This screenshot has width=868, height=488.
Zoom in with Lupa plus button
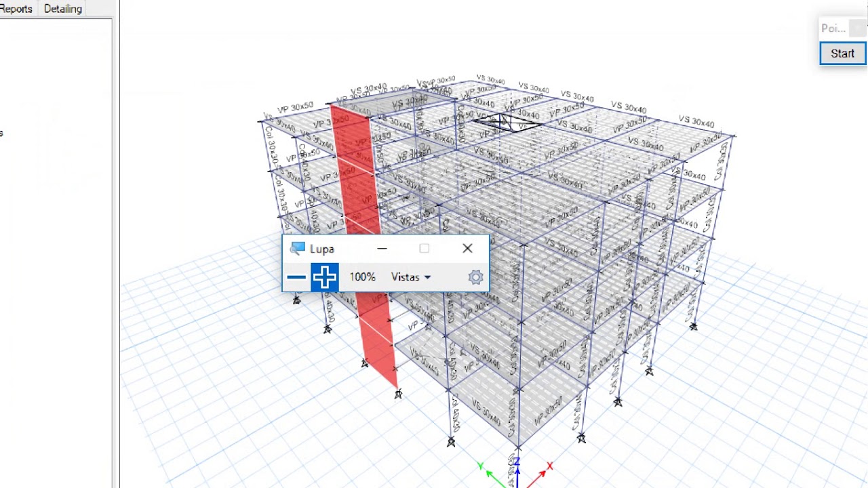[x=325, y=277]
